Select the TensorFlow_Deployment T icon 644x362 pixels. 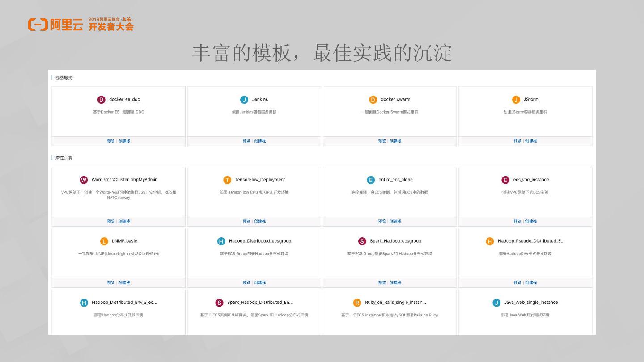pos(227,180)
